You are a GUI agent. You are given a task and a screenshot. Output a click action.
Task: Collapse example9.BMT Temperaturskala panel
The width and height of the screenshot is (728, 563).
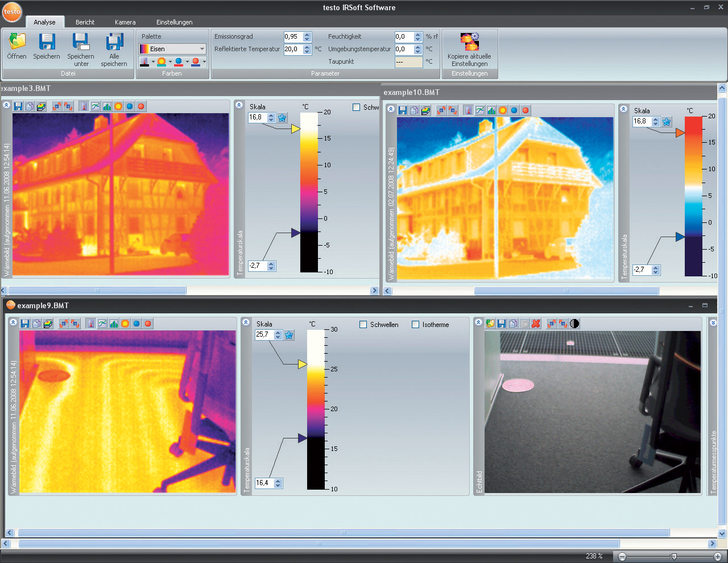246,322
